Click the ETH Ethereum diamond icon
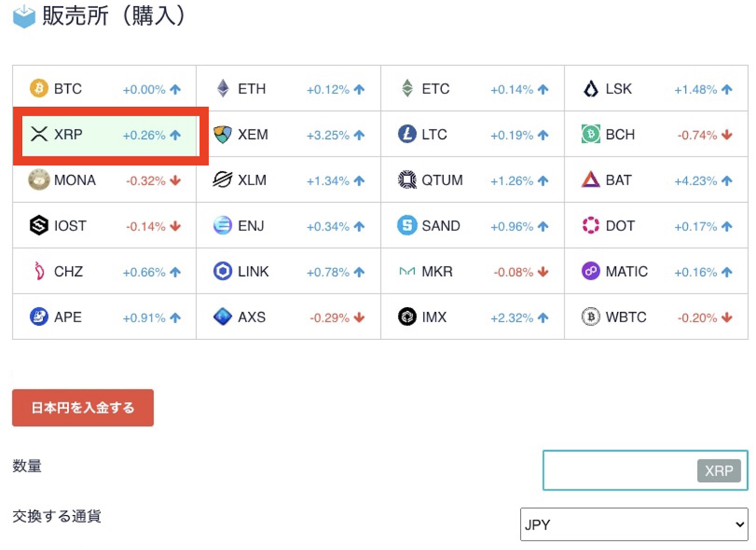756x550 pixels. point(223,88)
